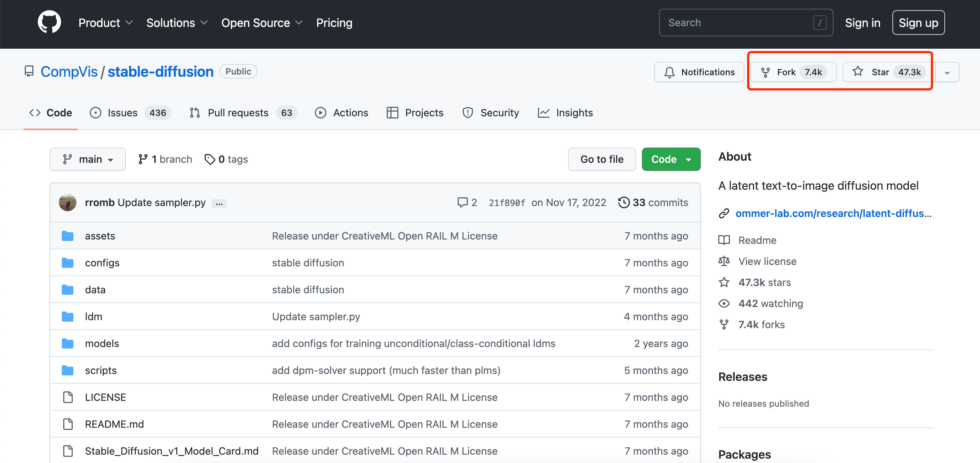Click the folder icon for models

click(68, 343)
